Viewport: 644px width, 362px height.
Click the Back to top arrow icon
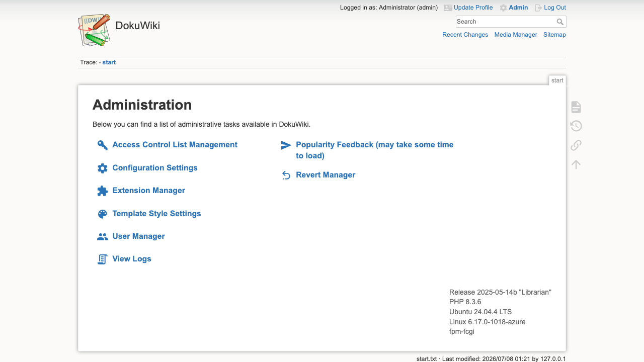[576, 164]
